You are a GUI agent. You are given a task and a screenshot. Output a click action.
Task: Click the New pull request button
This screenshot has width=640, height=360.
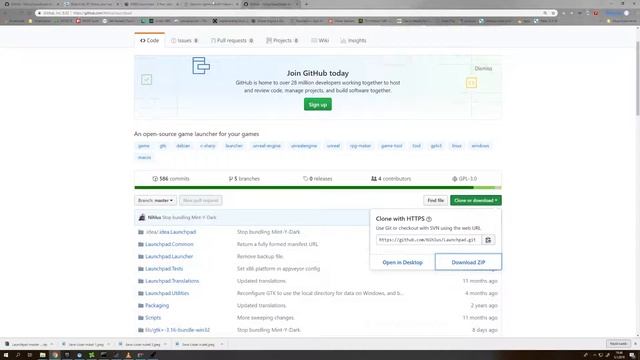(x=200, y=200)
